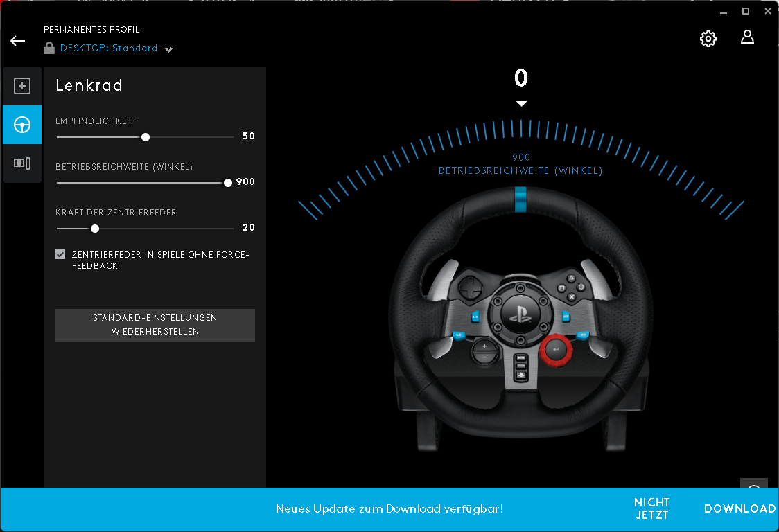Switch to the pedals sidebar icon

pyautogui.click(x=22, y=163)
